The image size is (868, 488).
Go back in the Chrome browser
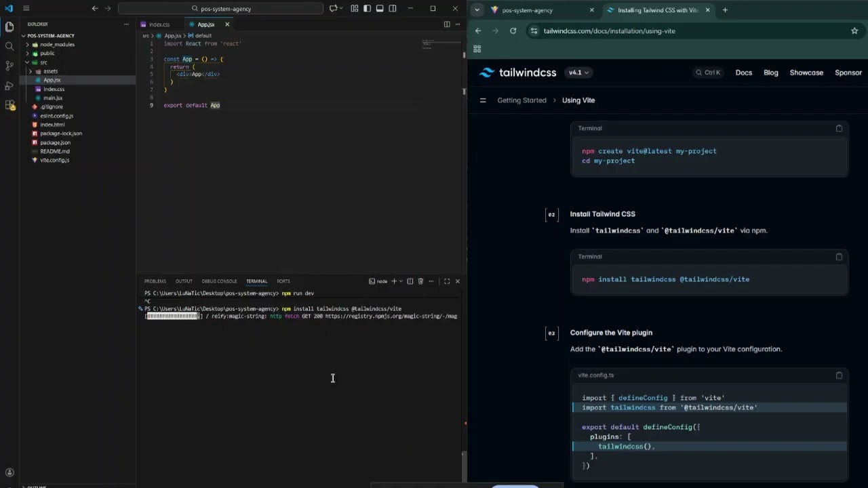478,30
